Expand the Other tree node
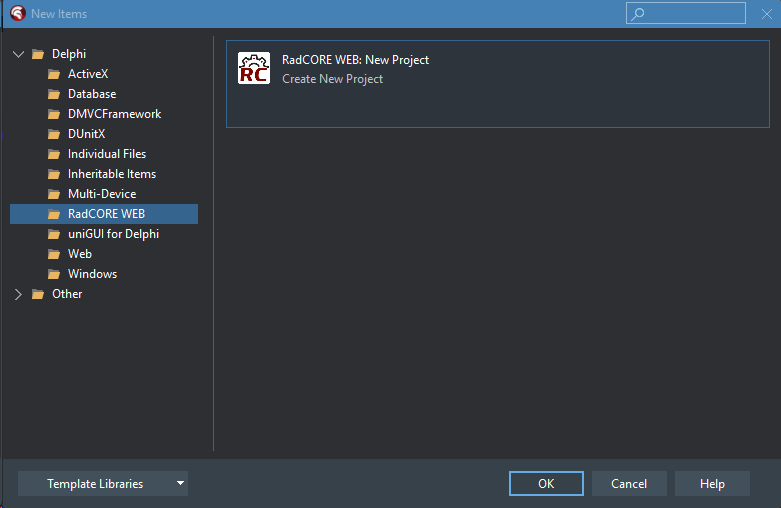The image size is (781, 508). pyautogui.click(x=18, y=294)
